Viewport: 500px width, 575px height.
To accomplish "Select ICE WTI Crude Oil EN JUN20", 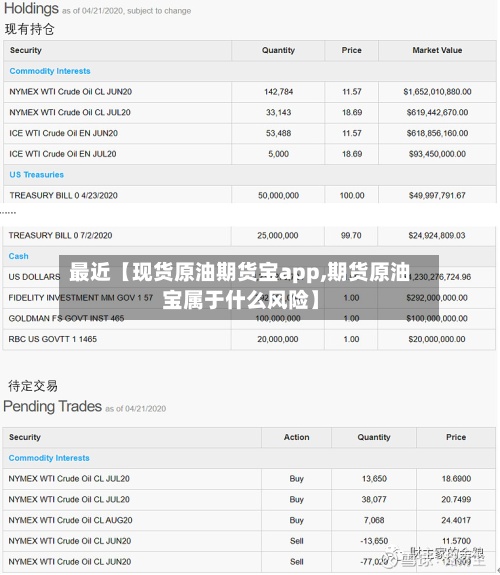I will click(x=64, y=133).
